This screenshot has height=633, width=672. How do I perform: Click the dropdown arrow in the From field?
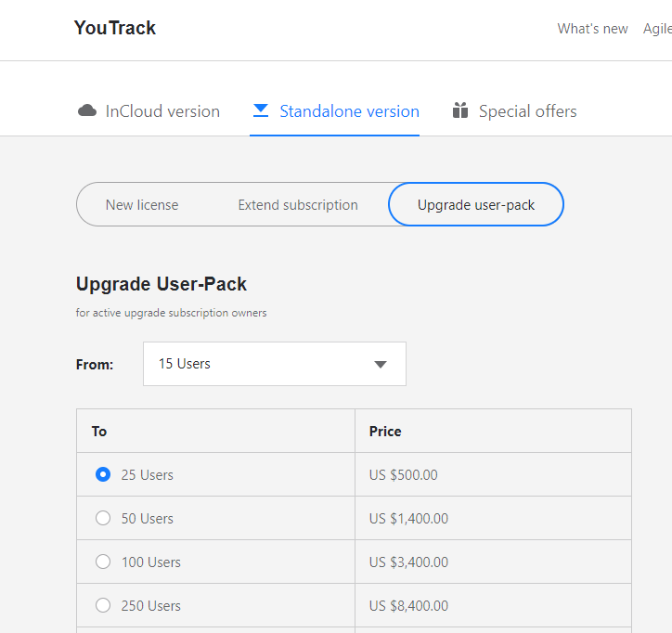[380, 364]
